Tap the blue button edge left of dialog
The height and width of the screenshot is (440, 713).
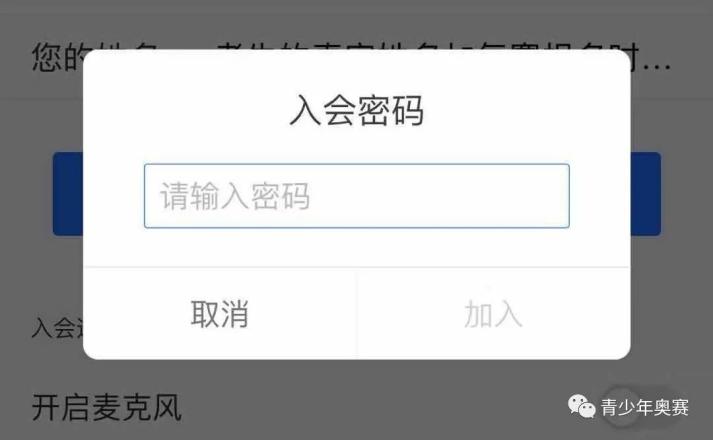[68, 194]
